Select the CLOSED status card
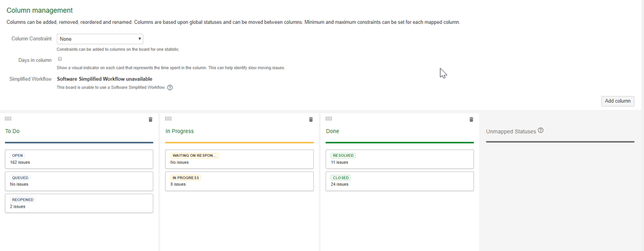Image resolution: width=644 pixels, height=251 pixels. click(400, 181)
